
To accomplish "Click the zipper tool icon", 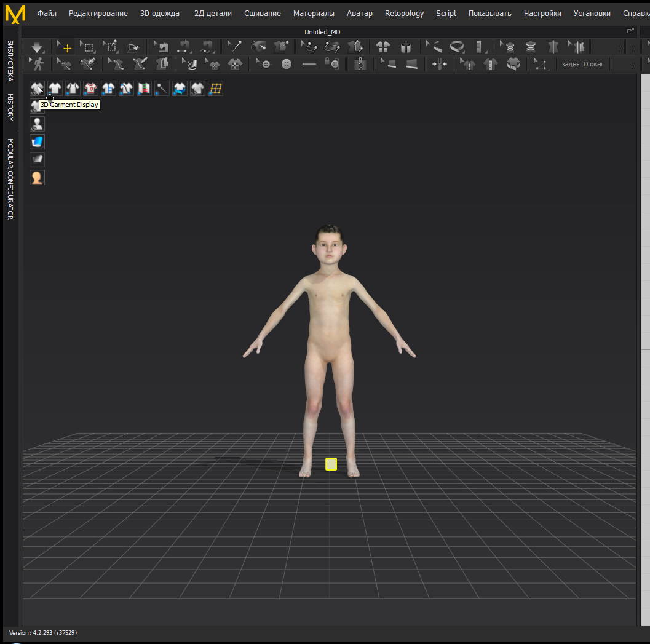I will click(360, 64).
